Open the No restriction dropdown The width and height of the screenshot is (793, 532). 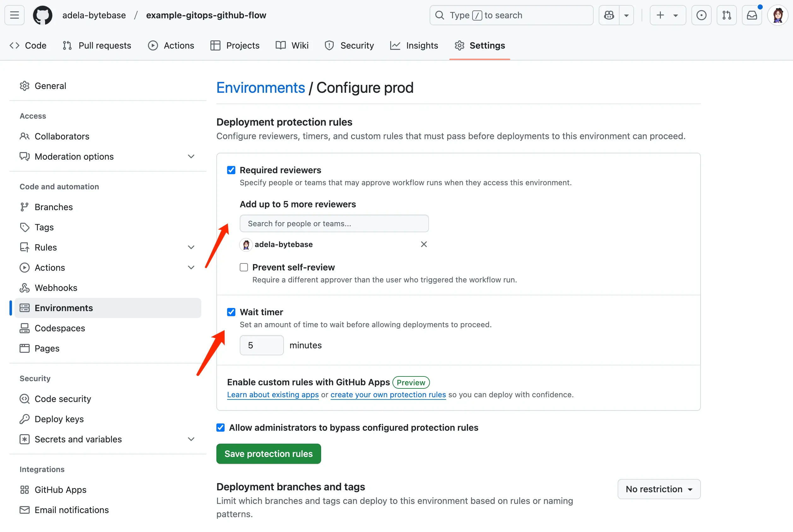tap(659, 489)
